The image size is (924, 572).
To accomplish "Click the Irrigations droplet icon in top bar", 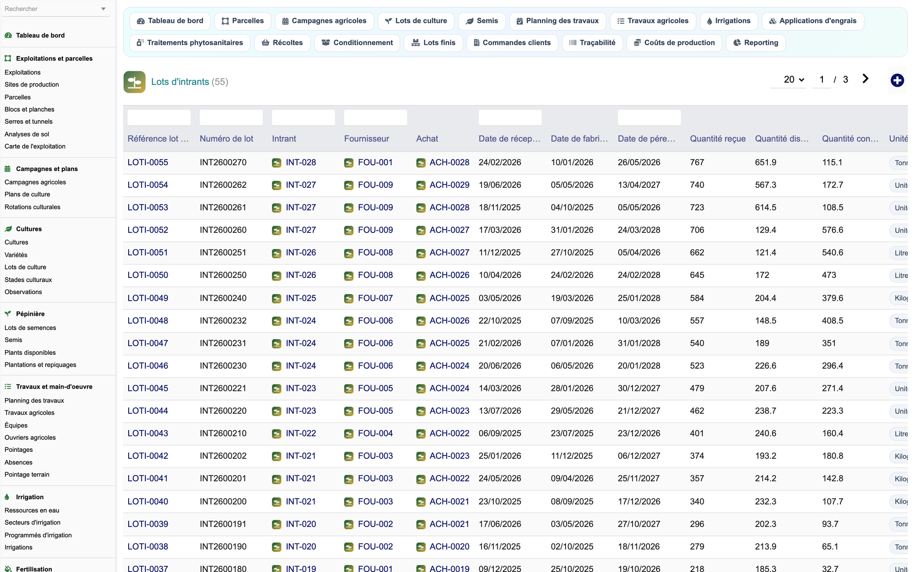I will tap(709, 21).
